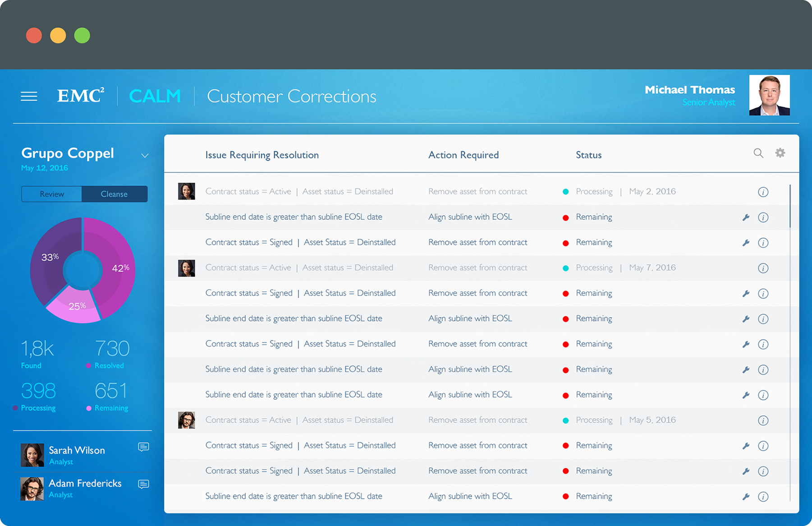The width and height of the screenshot is (812, 526).
Task: Switch to the Review tab
Action: [x=52, y=194]
